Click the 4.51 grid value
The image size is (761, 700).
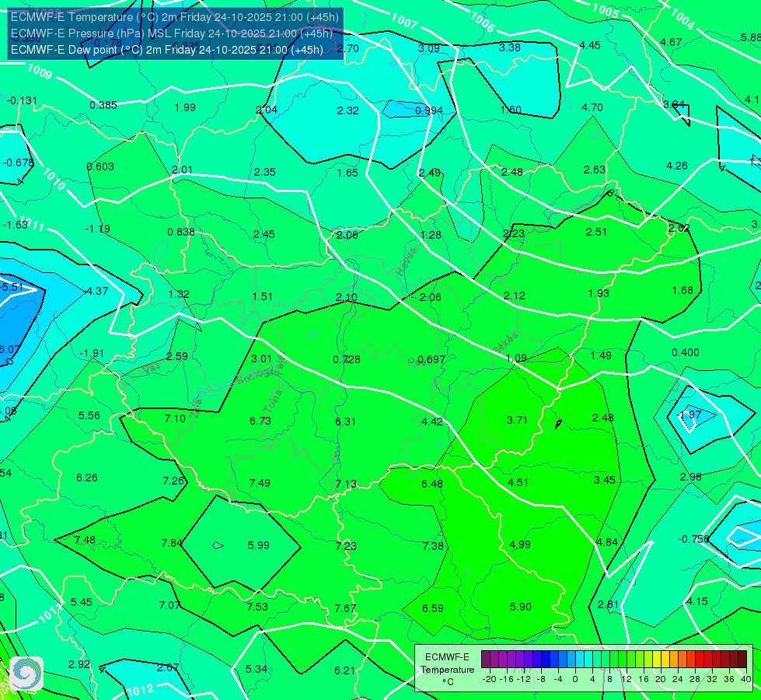[x=518, y=482]
